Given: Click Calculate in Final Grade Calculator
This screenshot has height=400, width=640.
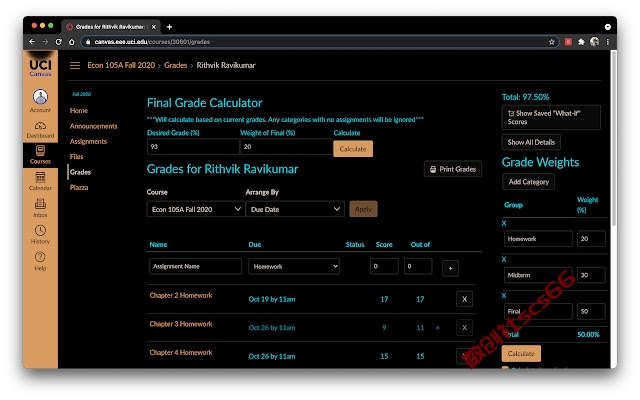Looking at the screenshot, I should (x=353, y=149).
